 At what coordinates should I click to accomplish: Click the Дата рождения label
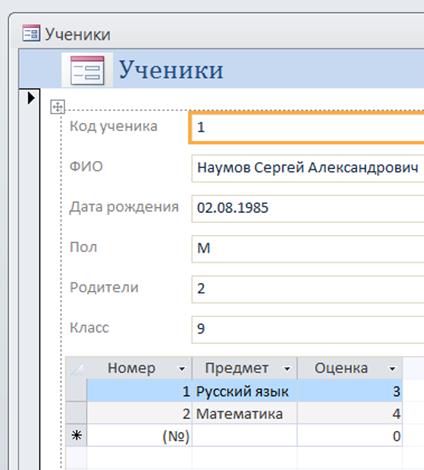point(124,207)
